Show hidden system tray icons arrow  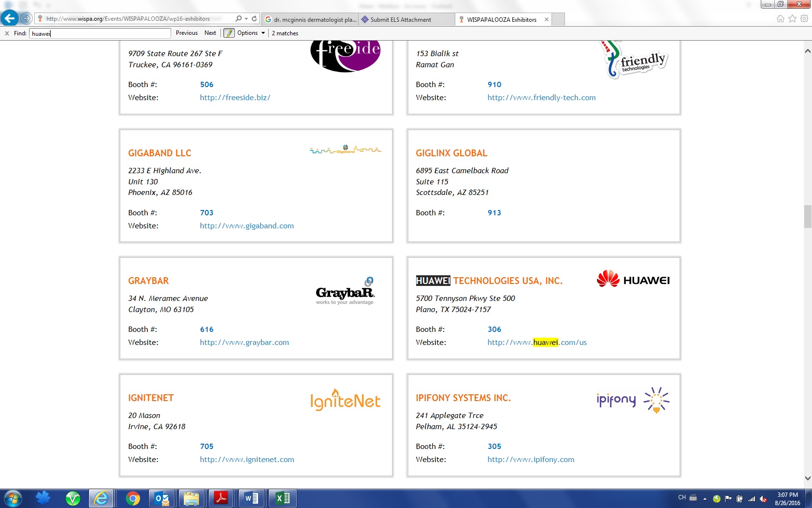[705, 498]
